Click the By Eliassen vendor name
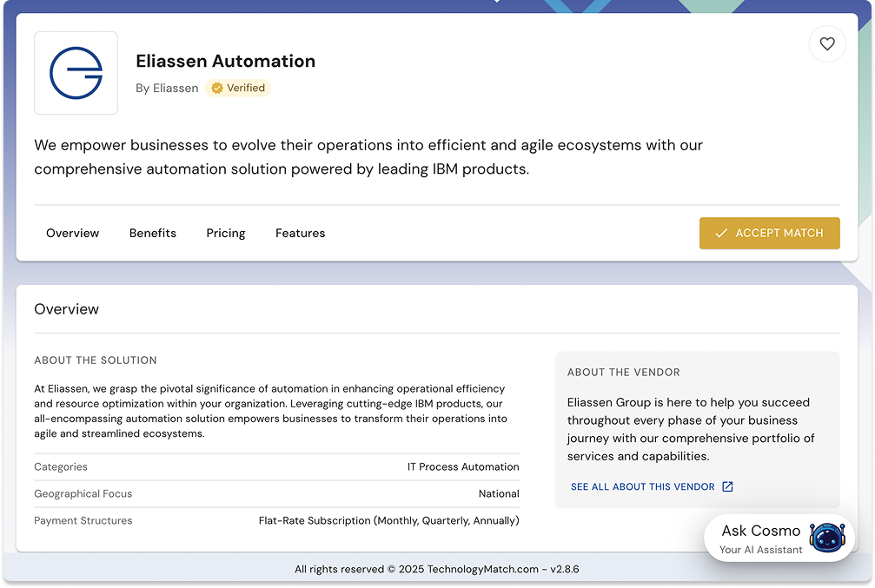875x588 pixels. tap(167, 88)
